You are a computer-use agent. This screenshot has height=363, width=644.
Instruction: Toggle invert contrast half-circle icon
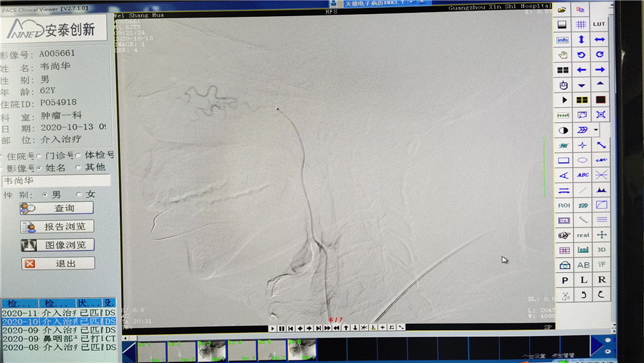tap(563, 130)
